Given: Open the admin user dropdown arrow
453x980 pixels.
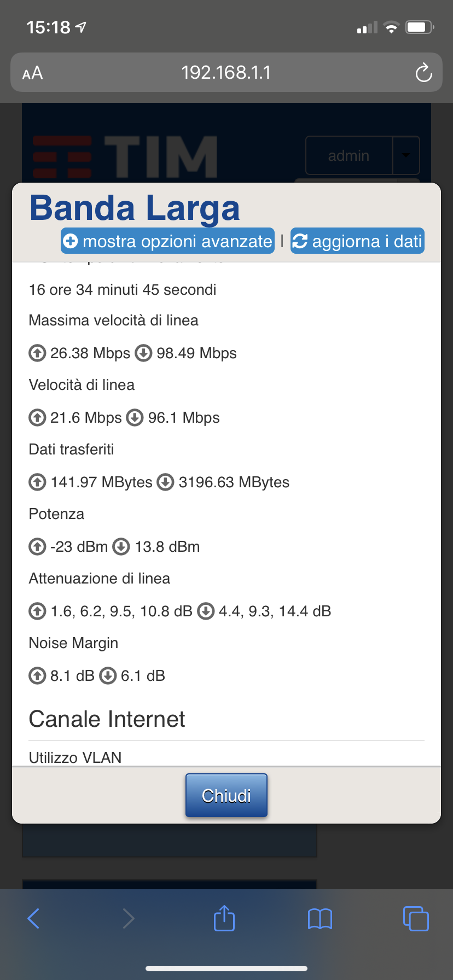Looking at the screenshot, I should coord(406,155).
